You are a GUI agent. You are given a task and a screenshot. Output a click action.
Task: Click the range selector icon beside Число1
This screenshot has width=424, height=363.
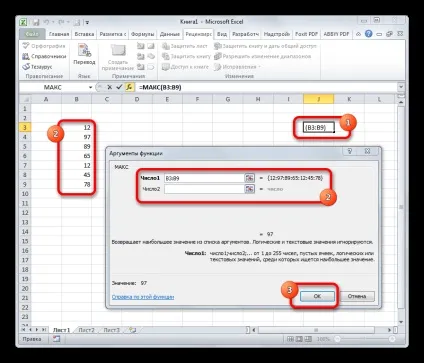click(250, 178)
